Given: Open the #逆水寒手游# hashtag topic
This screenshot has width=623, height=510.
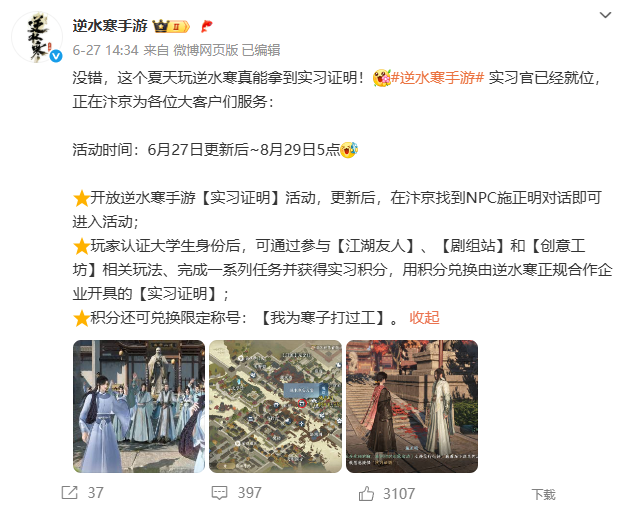Looking at the screenshot, I should pyautogui.click(x=437, y=77).
